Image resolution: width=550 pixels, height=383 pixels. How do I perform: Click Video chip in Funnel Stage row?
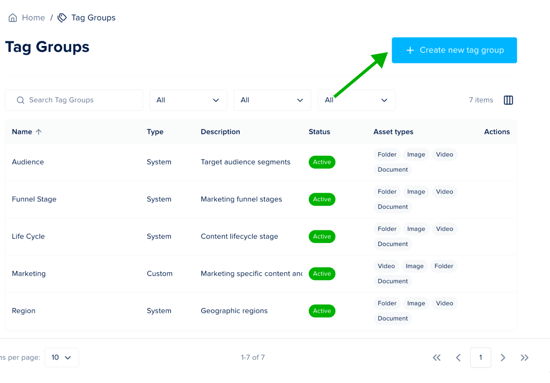coord(444,192)
